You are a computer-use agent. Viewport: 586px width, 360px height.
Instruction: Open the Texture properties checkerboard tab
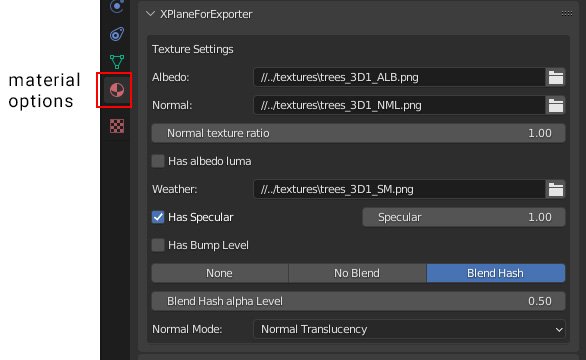117,126
